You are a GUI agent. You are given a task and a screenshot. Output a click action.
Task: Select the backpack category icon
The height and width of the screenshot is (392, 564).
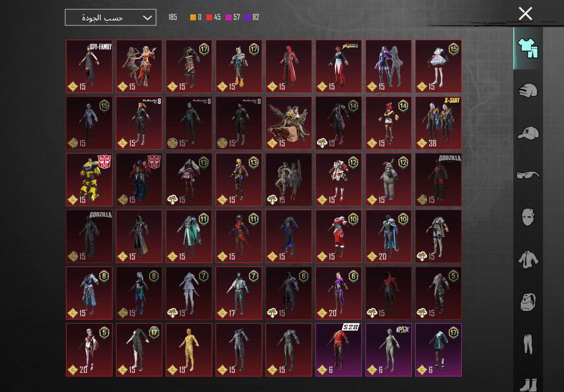click(527, 301)
